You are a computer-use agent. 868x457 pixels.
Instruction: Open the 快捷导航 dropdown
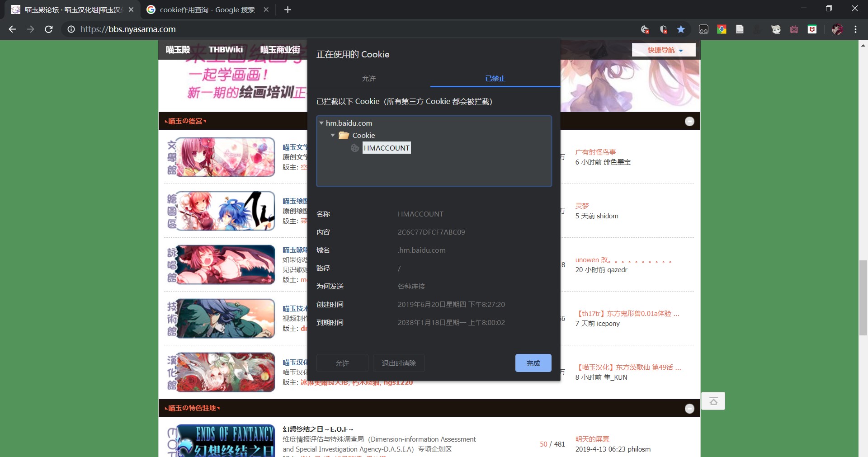(x=664, y=50)
